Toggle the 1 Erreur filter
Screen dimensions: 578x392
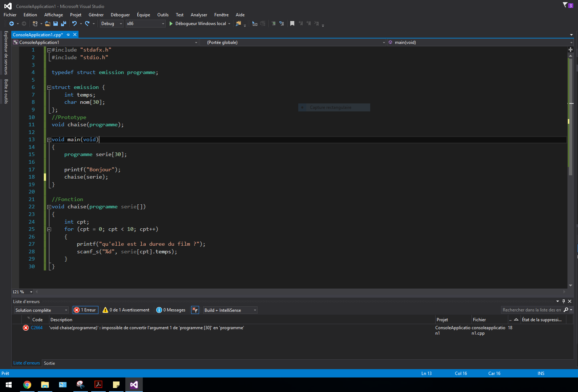85,310
